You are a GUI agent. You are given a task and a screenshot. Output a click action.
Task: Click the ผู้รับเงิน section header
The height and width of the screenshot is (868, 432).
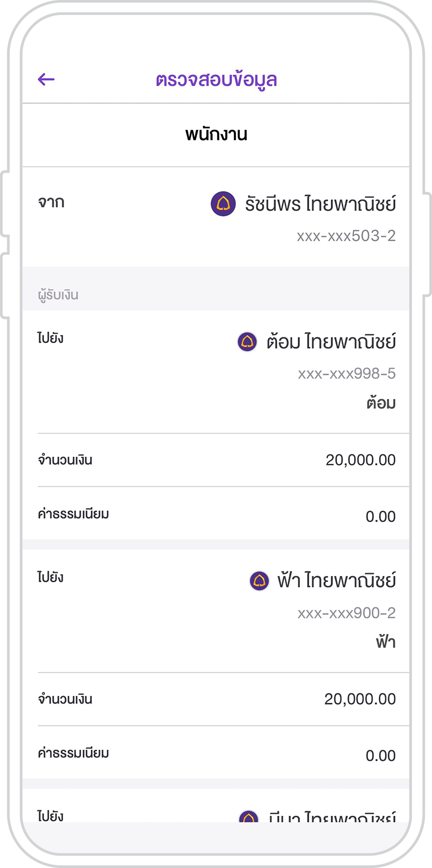click(58, 295)
